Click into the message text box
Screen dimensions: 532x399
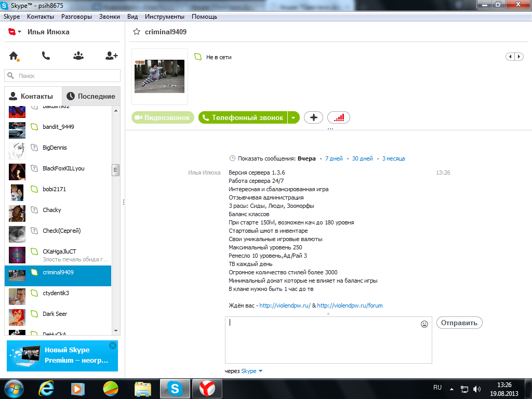point(328,340)
